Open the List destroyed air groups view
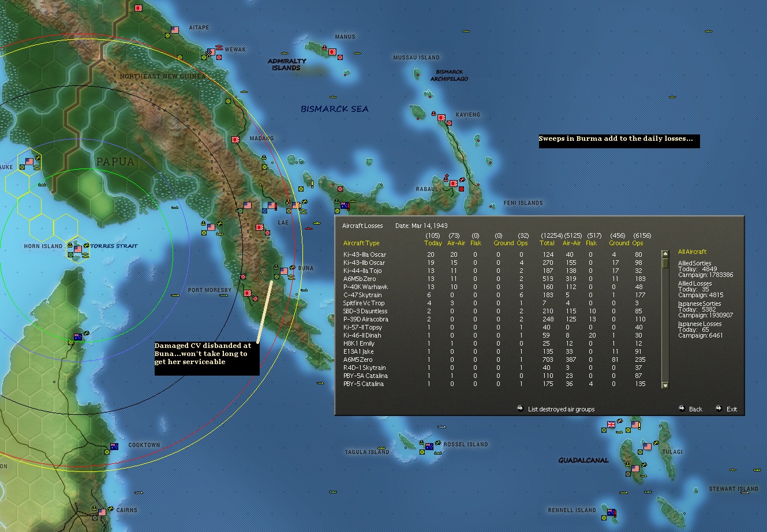Screen dimensions: 767x532 [x=561, y=409]
